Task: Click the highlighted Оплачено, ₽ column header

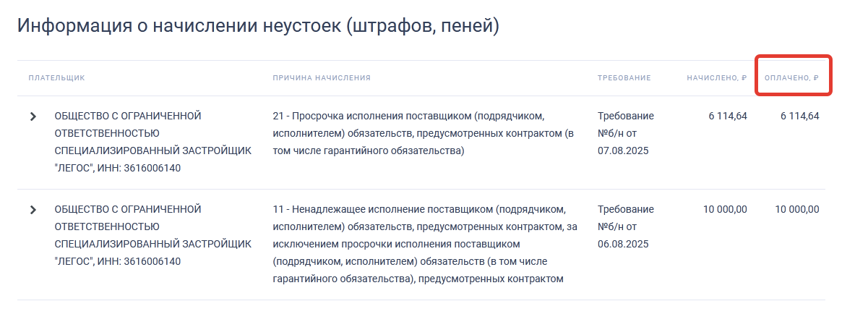Action: tap(792, 77)
